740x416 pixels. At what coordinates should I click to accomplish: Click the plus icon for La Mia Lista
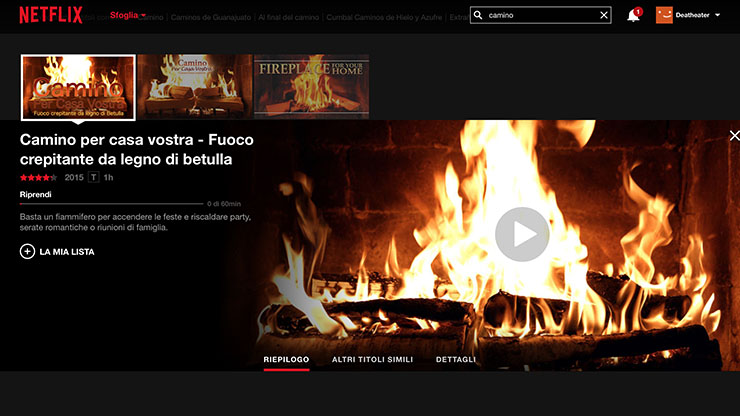(x=27, y=252)
